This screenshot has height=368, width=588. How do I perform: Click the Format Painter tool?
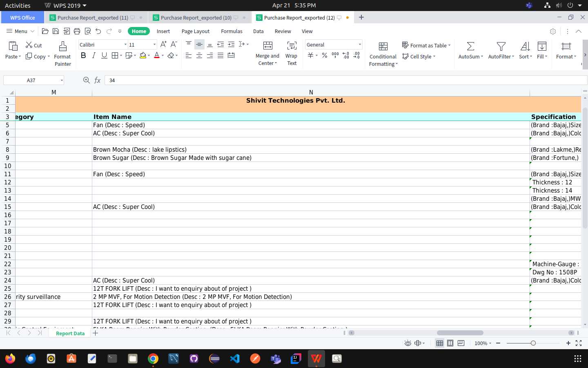(62, 53)
